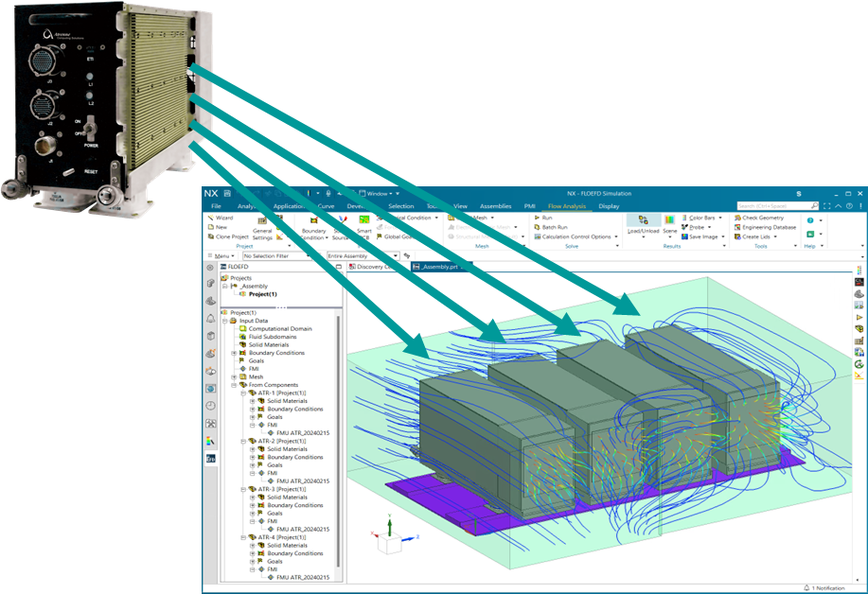The width and height of the screenshot is (868, 594).
Task: Open the results Scene tool
Action: (670, 226)
